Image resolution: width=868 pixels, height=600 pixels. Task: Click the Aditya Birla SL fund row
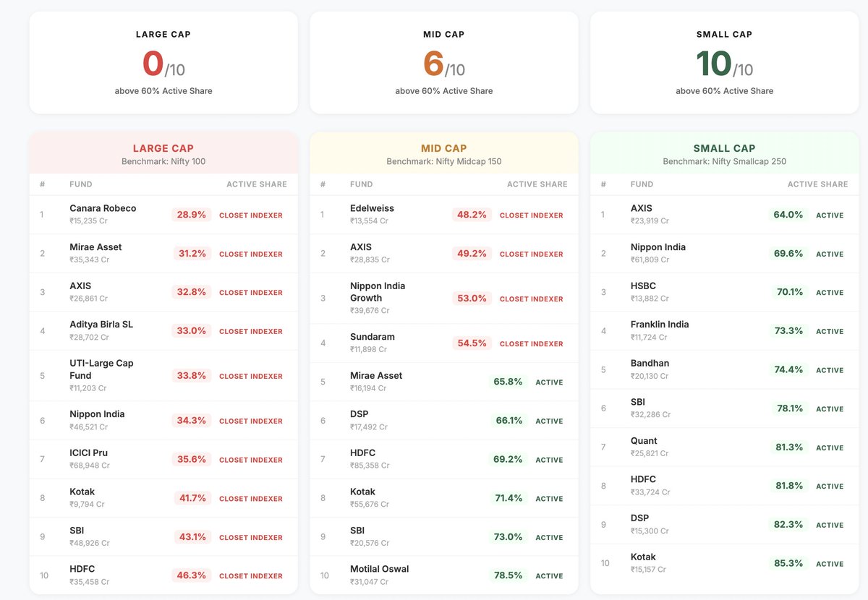coord(163,331)
